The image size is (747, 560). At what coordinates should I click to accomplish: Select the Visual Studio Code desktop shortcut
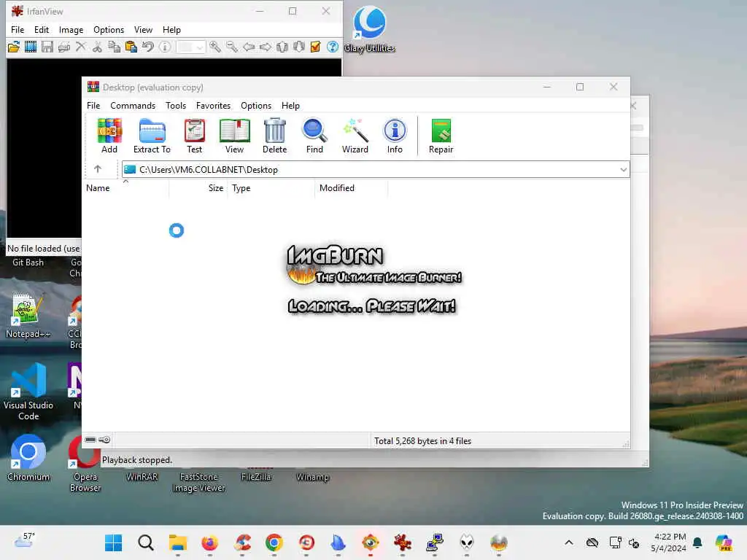click(28, 392)
